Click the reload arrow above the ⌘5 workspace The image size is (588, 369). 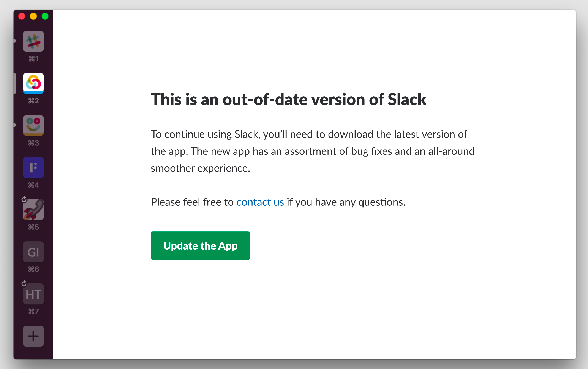click(x=24, y=199)
